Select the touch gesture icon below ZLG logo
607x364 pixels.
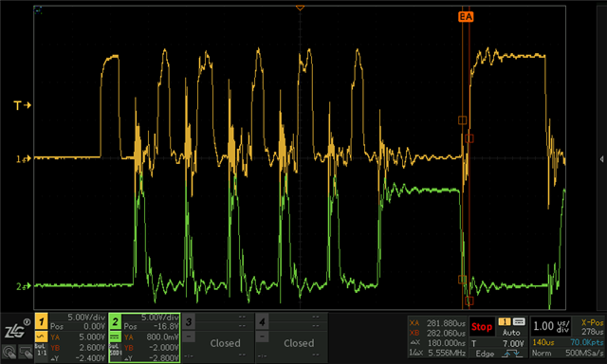coord(9,353)
